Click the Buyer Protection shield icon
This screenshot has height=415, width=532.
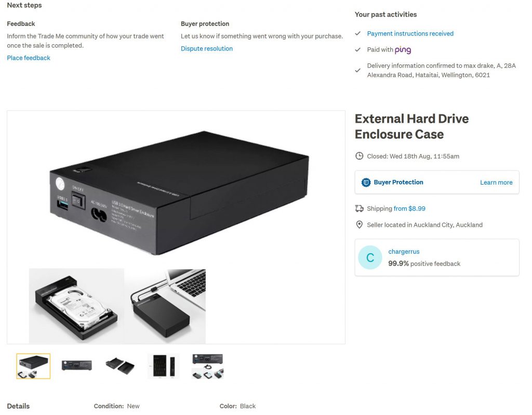(366, 183)
